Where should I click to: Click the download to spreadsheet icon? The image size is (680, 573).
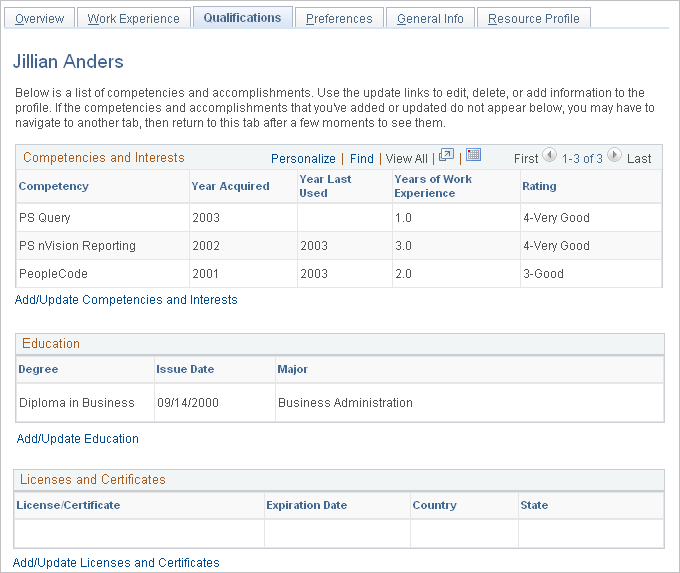[x=474, y=154]
